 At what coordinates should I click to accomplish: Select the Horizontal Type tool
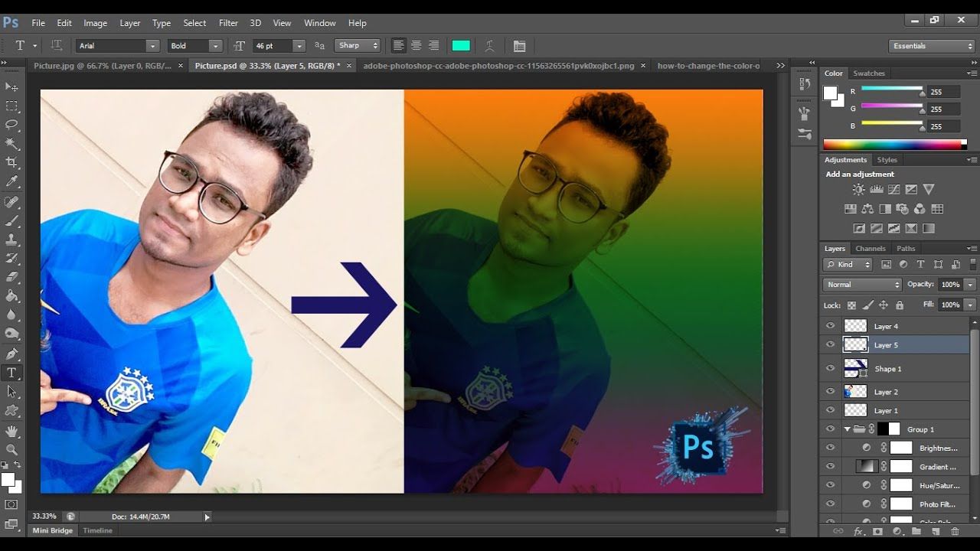(11, 373)
